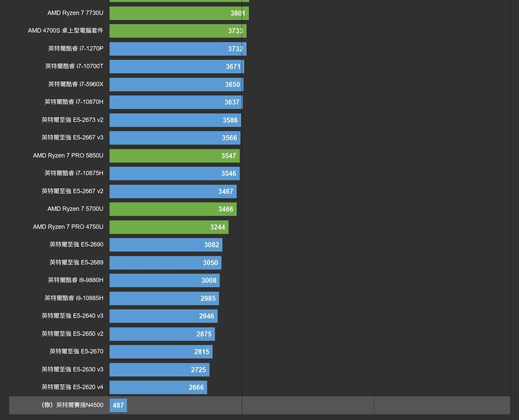Click the 3050 score value
The height and width of the screenshot is (420, 519).
coord(210,263)
